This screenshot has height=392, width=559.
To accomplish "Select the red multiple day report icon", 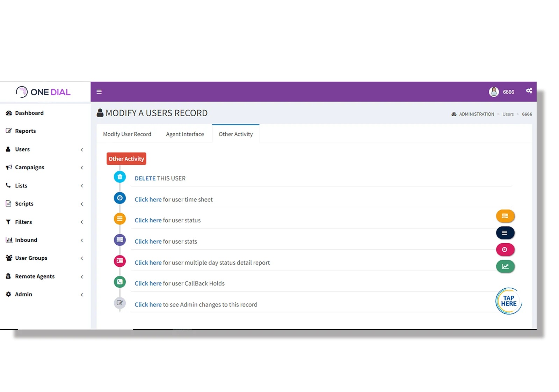I will click(119, 261).
